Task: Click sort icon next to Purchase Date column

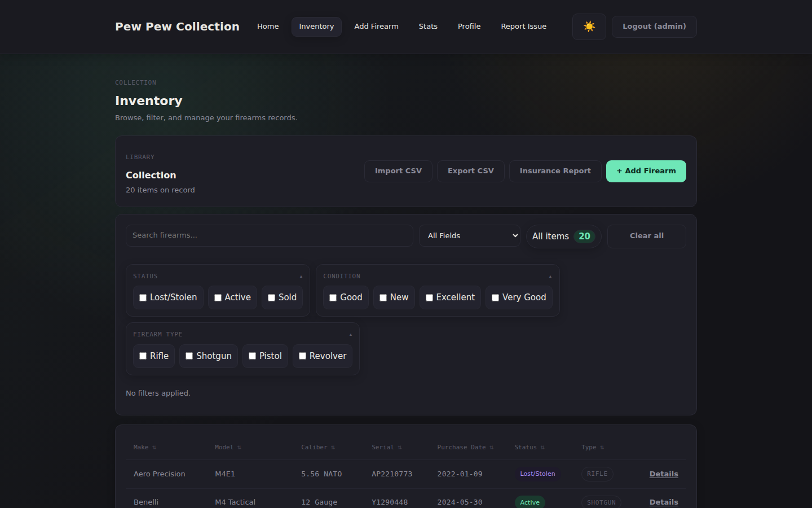Action: point(492,448)
